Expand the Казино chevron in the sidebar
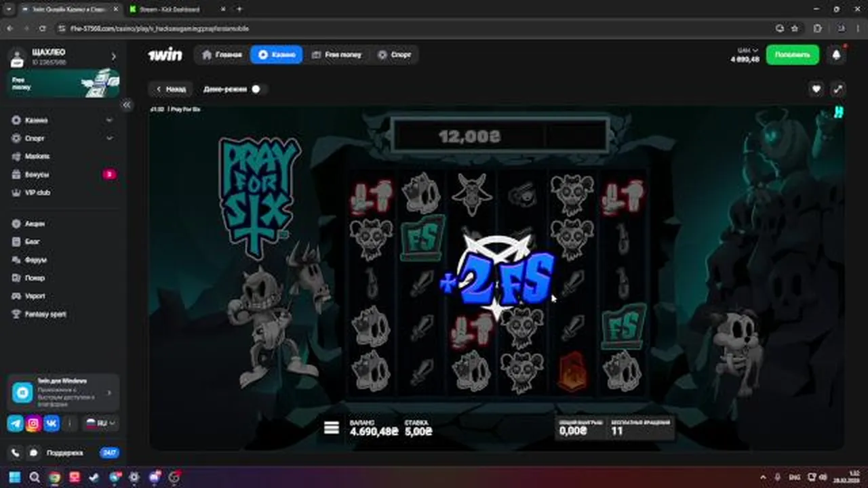 [x=110, y=120]
